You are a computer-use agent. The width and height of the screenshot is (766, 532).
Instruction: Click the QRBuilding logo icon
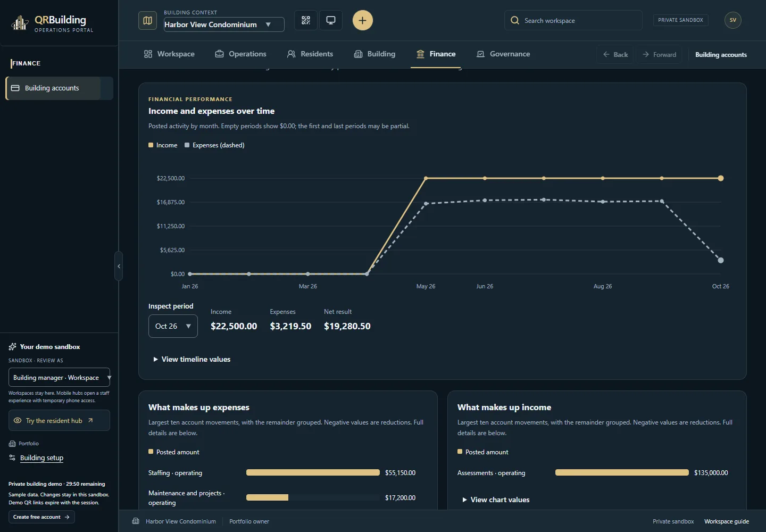click(20, 23)
